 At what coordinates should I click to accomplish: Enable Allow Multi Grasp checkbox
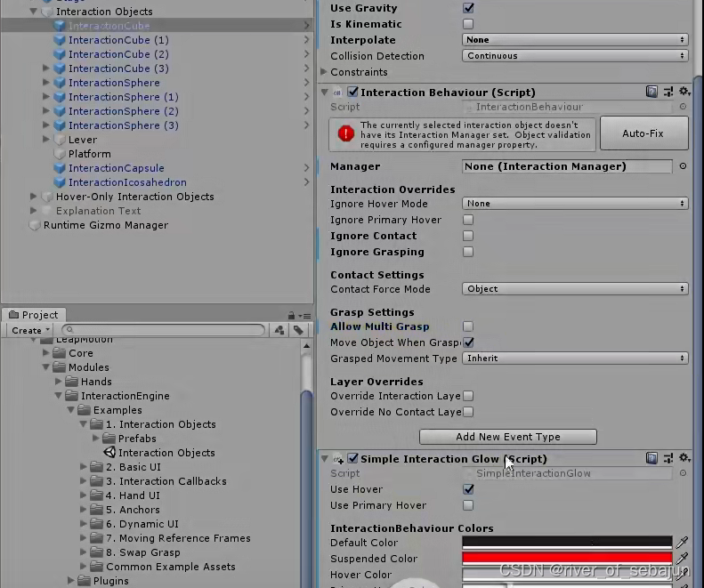click(468, 326)
